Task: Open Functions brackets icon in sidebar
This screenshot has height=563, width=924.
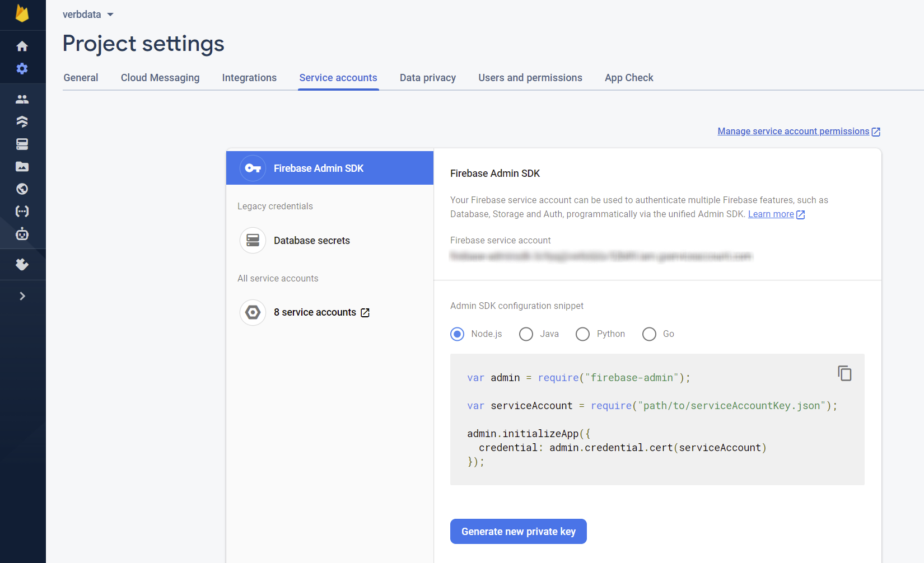Action: pos(22,211)
